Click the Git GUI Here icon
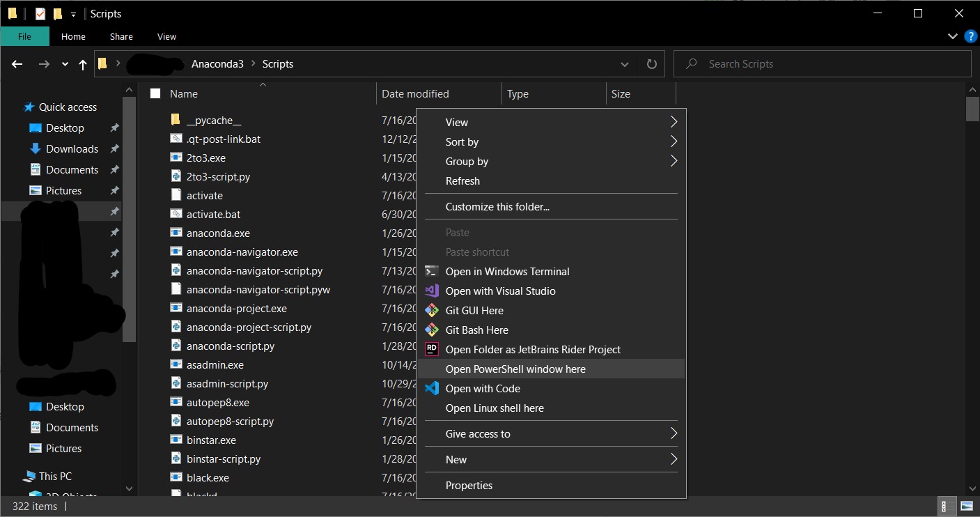The height and width of the screenshot is (517, 980). [x=432, y=310]
